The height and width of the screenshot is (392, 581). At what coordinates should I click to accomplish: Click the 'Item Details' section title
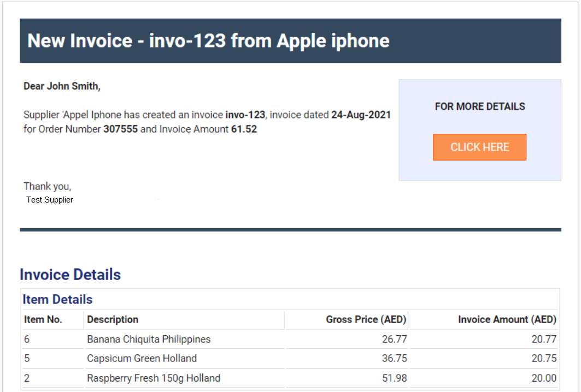(57, 300)
